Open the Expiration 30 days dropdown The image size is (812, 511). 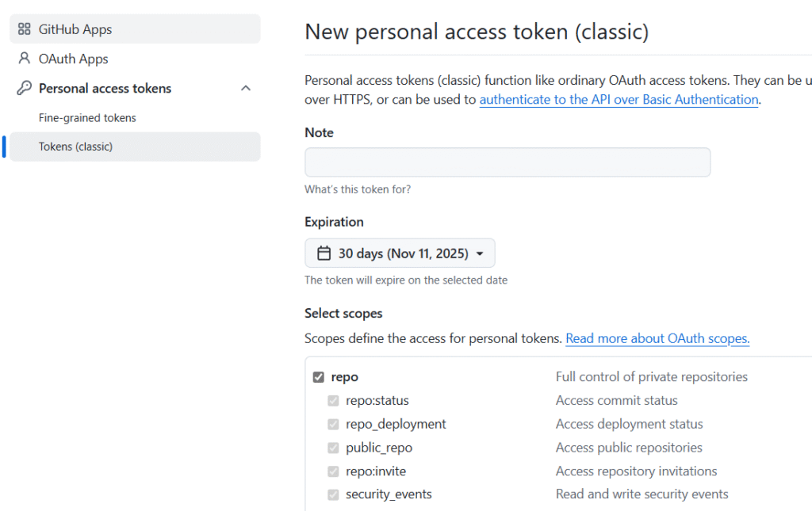coord(400,254)
